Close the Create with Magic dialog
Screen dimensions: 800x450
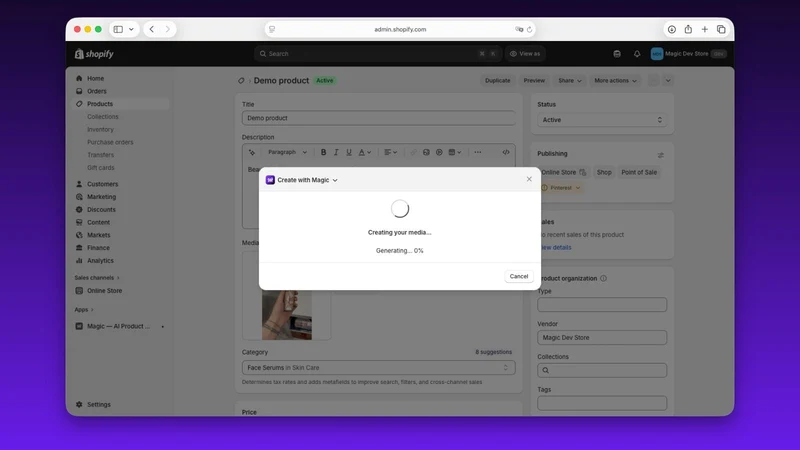529,179
